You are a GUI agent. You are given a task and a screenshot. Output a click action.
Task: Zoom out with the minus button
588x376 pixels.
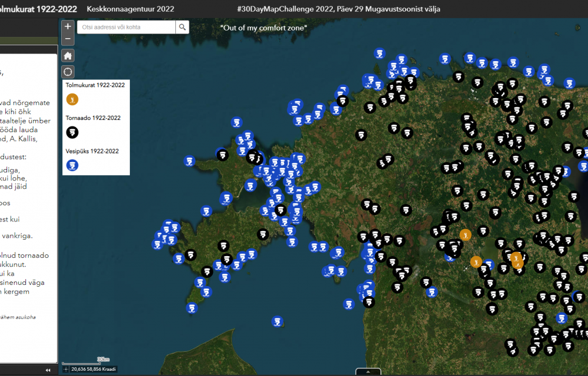pyautogui.click(x=68, y=39)
